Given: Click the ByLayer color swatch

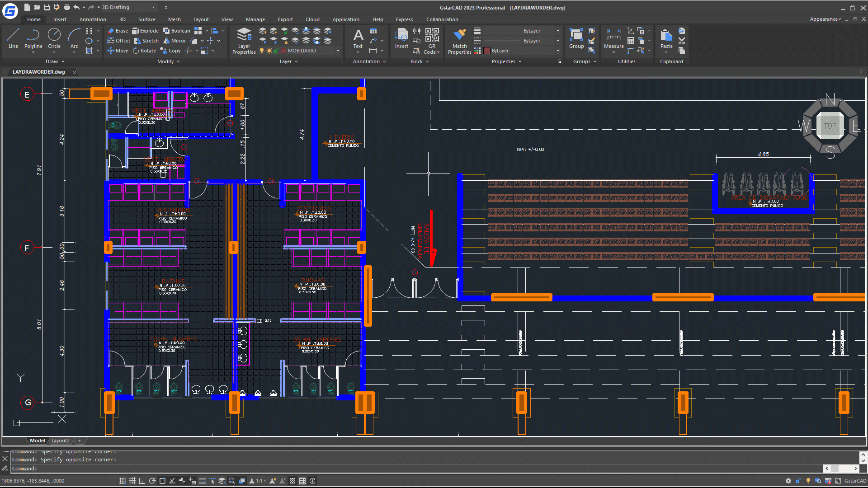Looking at the screenshot, I should [487, 51].
